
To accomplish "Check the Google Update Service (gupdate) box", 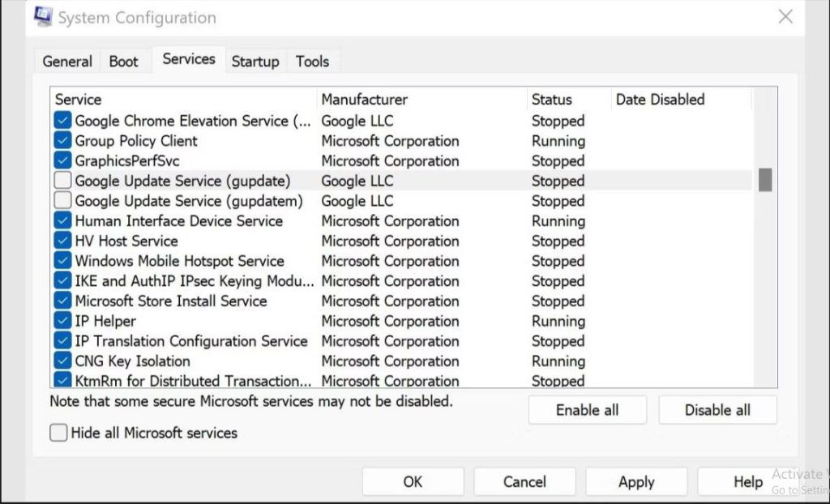I will tap(62, 181).
